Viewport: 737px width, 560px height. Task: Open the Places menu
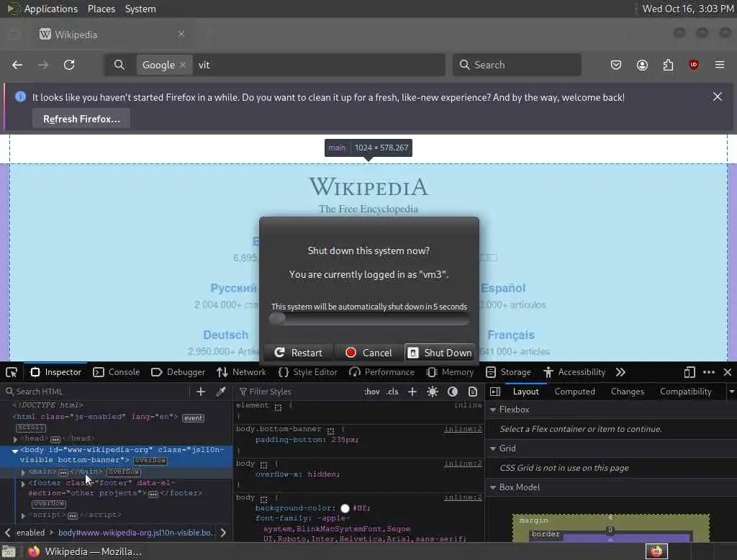pyautogui.click(x=101, y=9)
